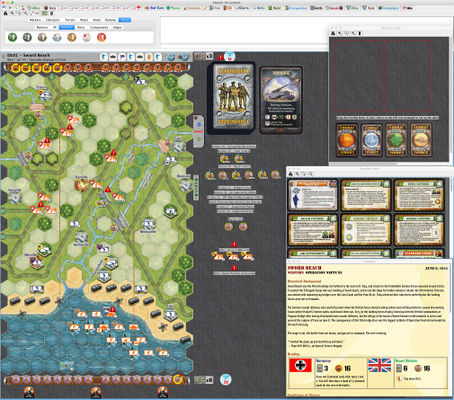Click the round white icon right of warning triangle
Viewport: 454px width, 400px height.
(229, 56)
